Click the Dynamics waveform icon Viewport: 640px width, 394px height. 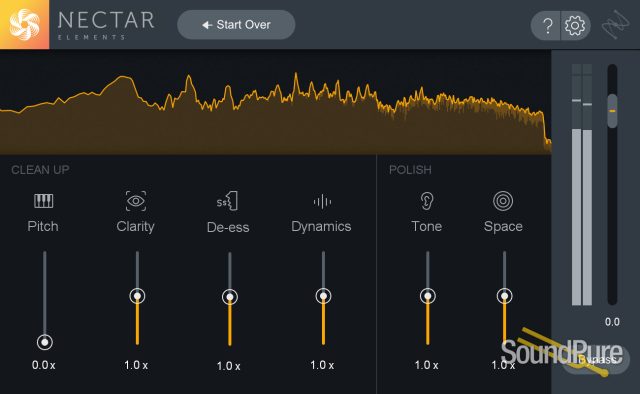tap(322, 201)
